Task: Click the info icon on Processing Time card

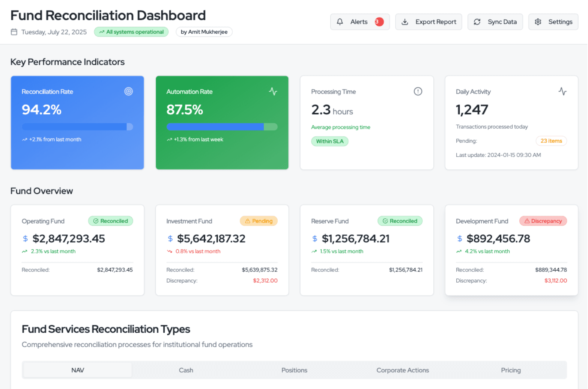Action: 418,91
